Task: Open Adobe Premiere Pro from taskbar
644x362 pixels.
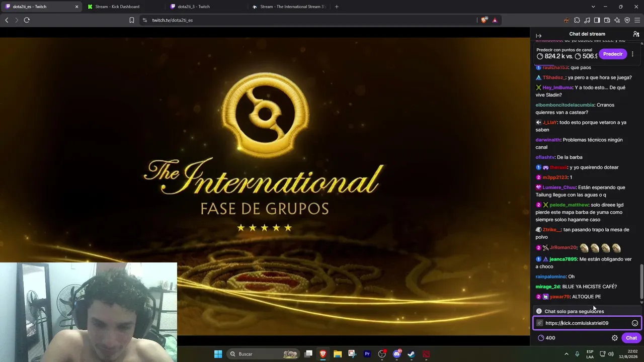Action: pyautogui.click(x=367, y=354)
